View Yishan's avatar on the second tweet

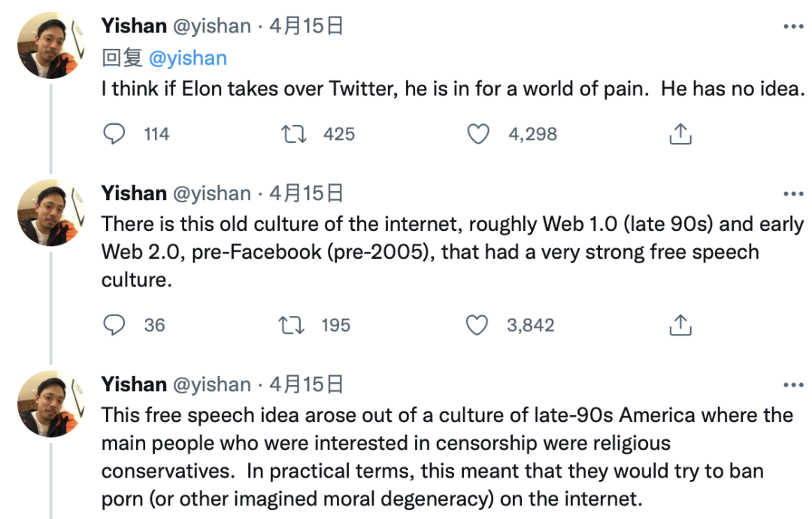pos(51,212)
